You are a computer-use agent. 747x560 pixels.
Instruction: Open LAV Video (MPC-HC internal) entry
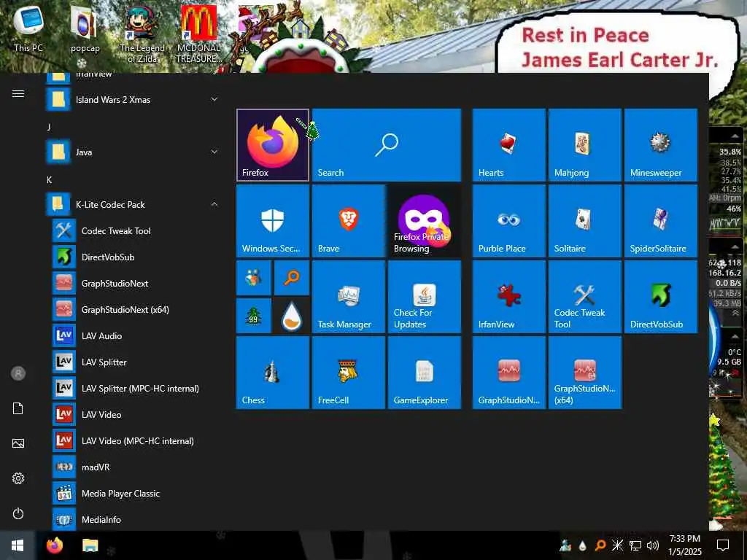(135, 441)
